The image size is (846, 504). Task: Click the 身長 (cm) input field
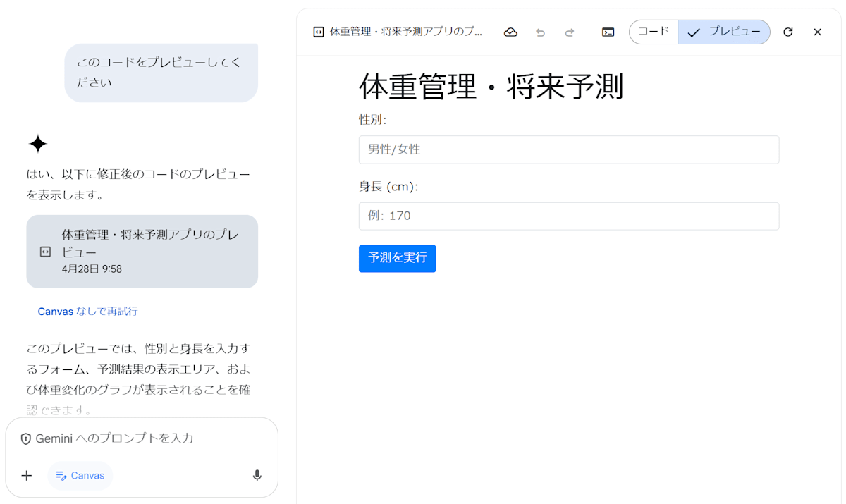[x=569, y=216]
